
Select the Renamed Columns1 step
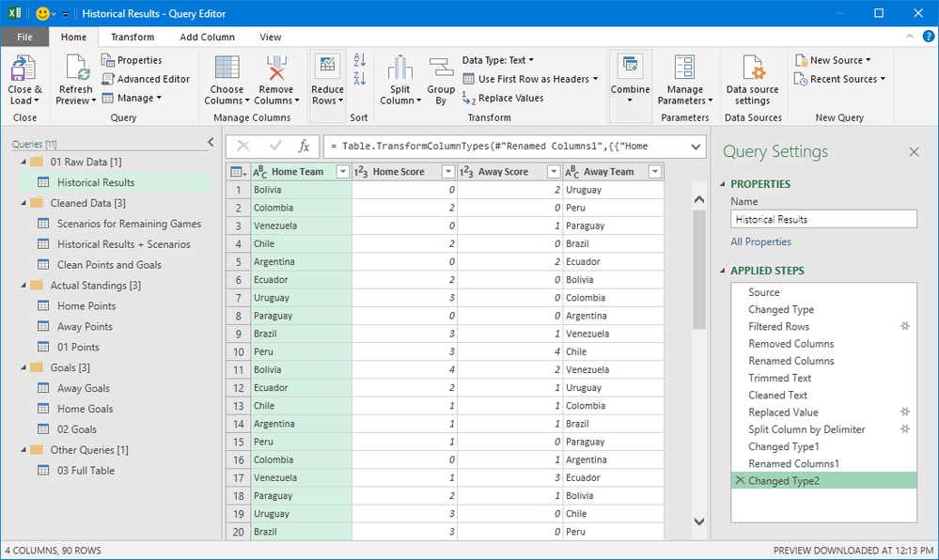pyautogui.click(x=823, y=463)
